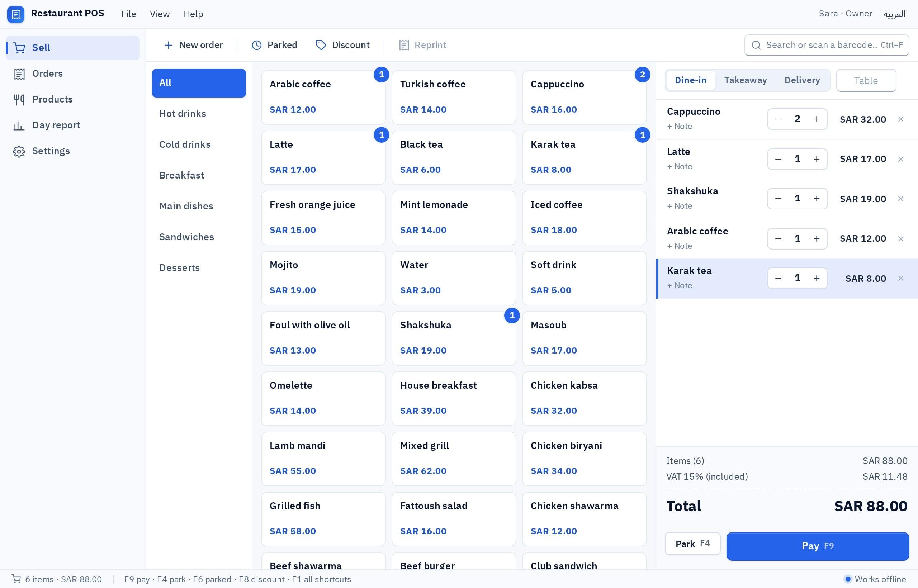Park the current order
The image size is (918, 588).
(692, 543)
